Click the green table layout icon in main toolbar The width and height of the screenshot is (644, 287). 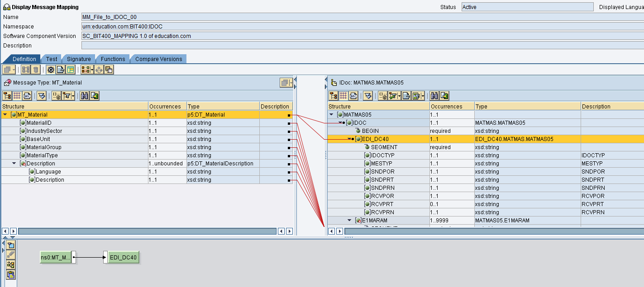click(x=71, y=70)
